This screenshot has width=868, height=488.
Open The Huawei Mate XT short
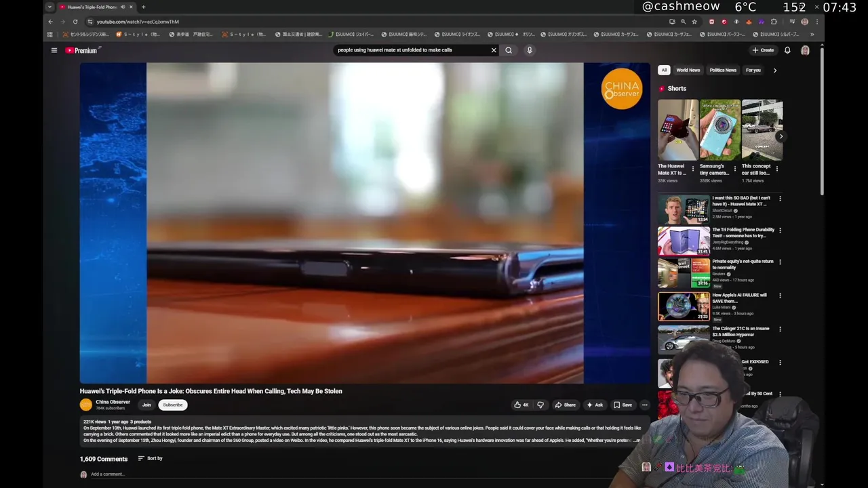point(677,130)
